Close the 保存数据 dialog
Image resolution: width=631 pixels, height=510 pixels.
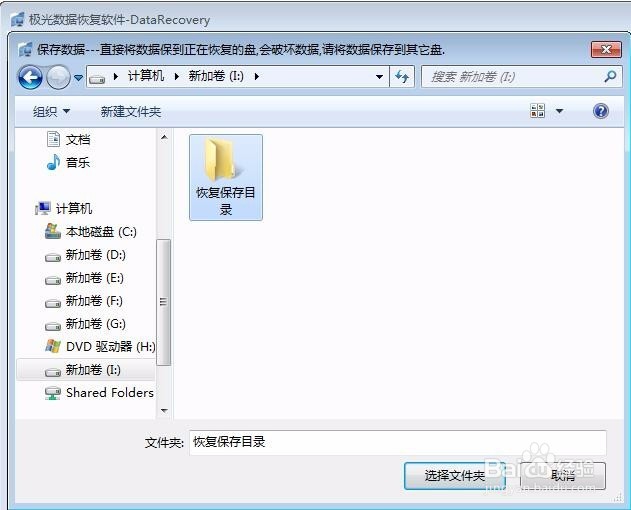606,50
